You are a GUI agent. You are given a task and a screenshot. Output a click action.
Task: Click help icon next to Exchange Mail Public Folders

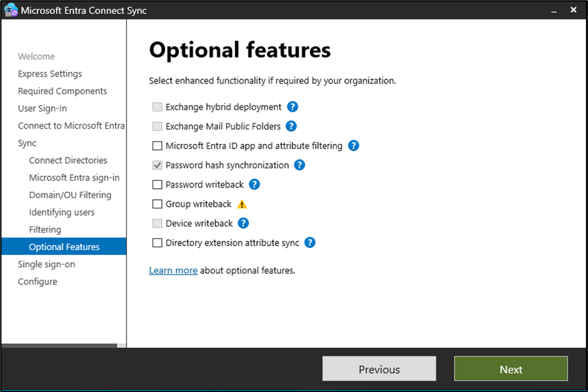(x=291, y=126)
